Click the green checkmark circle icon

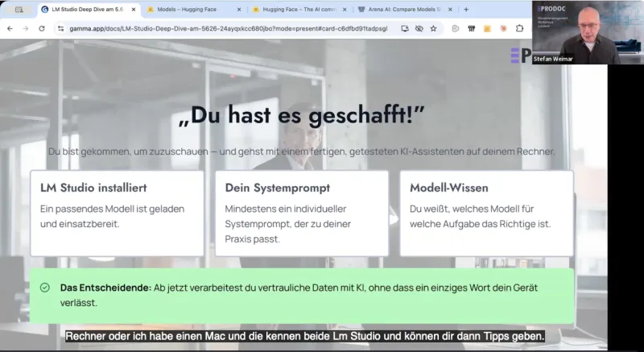(x=45, y=288)
